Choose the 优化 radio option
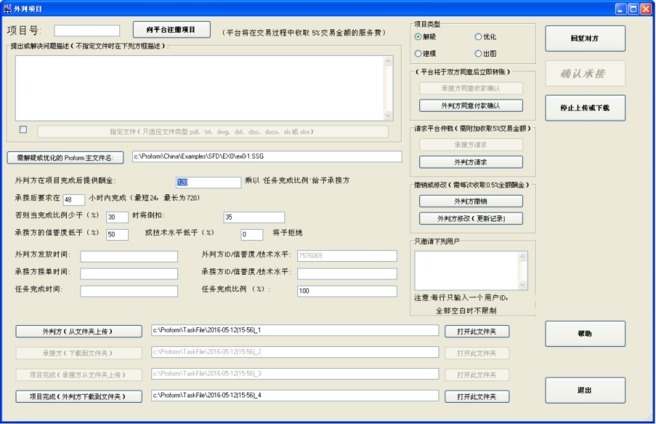This screenshot has height=424, width=656. pos(476,36)
